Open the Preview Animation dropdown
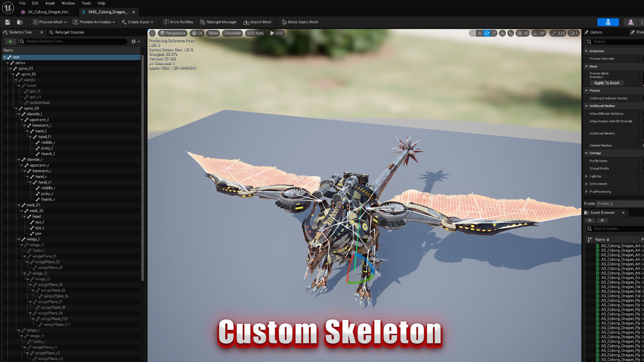This screenshot has width=644, height=362. click(94, 22)
